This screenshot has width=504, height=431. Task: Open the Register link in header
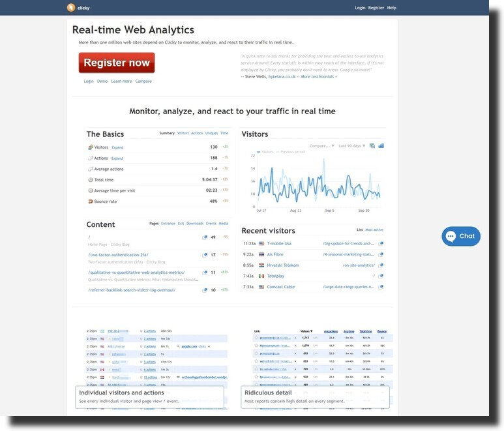376,8
